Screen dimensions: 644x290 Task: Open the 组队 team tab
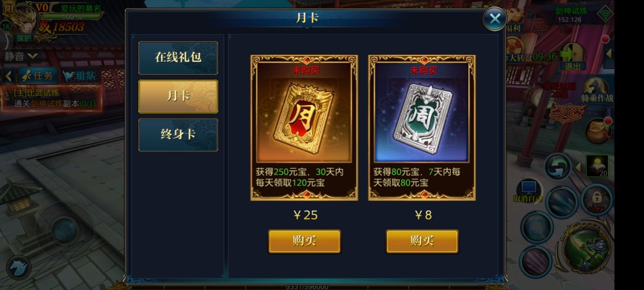click(x=80, y=75)
